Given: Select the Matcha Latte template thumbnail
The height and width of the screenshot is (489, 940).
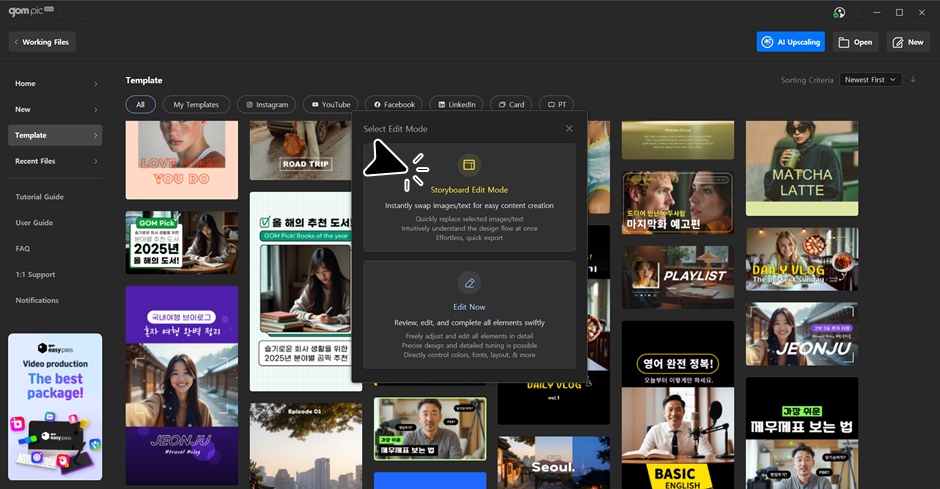Looking at the screenshot, I should pyautogui.click(x=801, y=168).
